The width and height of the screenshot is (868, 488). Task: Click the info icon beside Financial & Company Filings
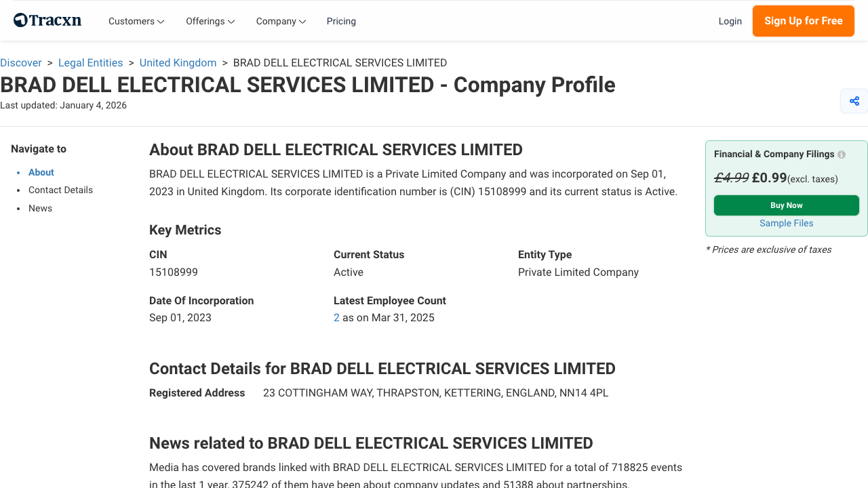tap(841, 154)
